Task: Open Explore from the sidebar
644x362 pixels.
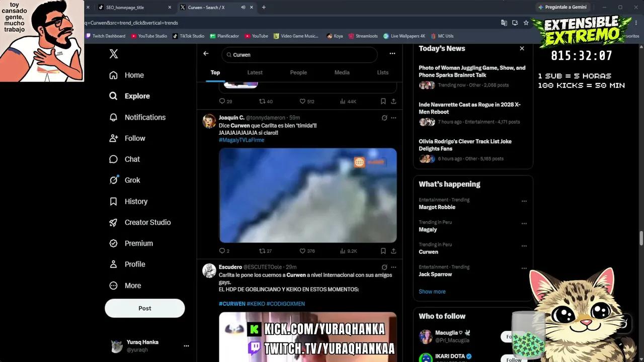Action: (130, 96)
